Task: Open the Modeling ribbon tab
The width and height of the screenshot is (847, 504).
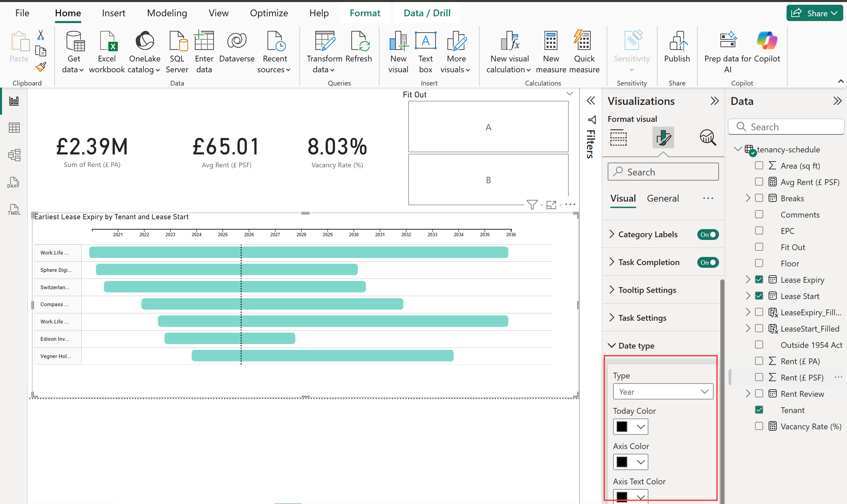Action: click(167, 13)
